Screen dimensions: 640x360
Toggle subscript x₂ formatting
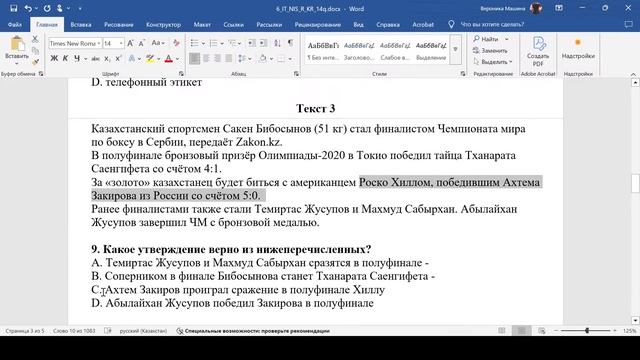(107, 59)
